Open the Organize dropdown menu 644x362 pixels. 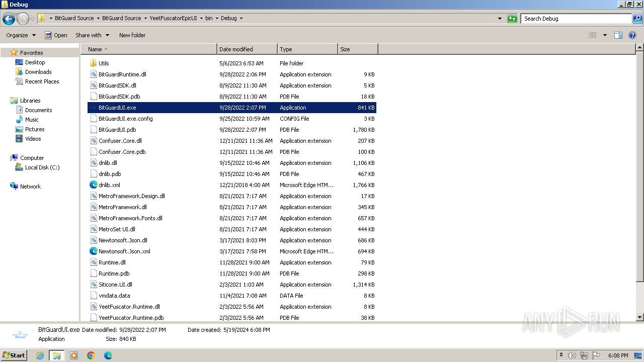21,35
